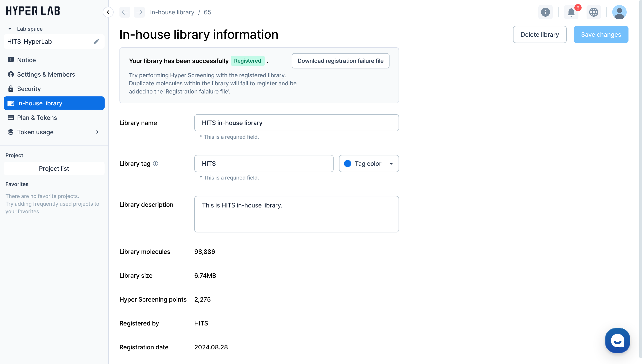Viewport: 642px width, 364px height.
Task: Click the Library description text area
Action: coord(296,214)
